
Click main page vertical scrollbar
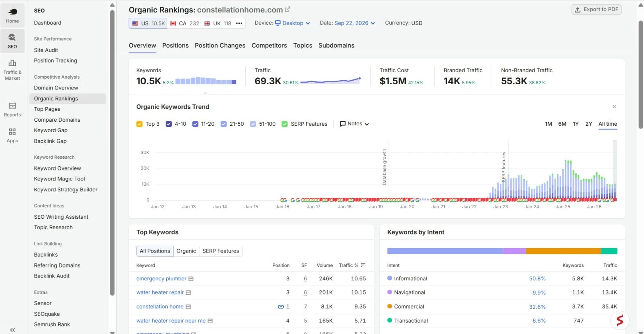click(641, 75)
